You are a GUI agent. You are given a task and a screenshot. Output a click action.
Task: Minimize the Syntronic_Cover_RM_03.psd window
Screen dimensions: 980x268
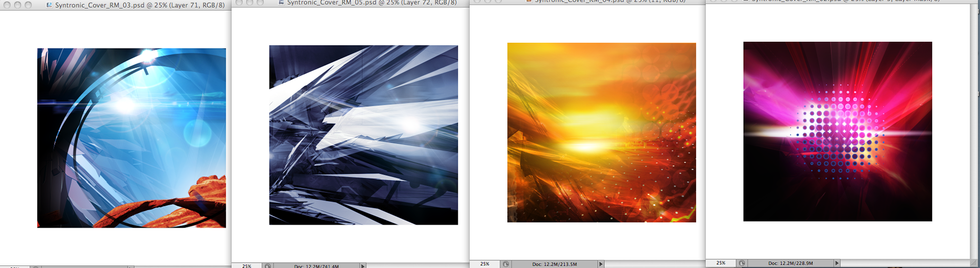click(17, 5)
